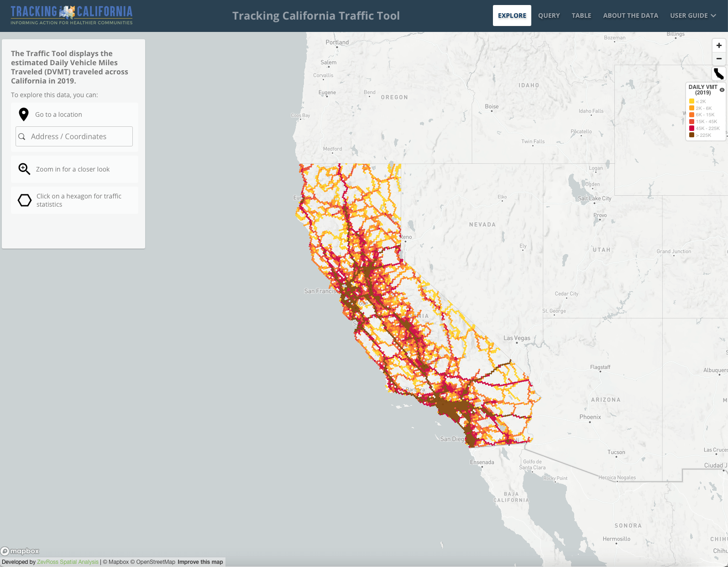Click the Mapbox logo
Viewport: 728px width, 567px height.
tap(20, 551)
